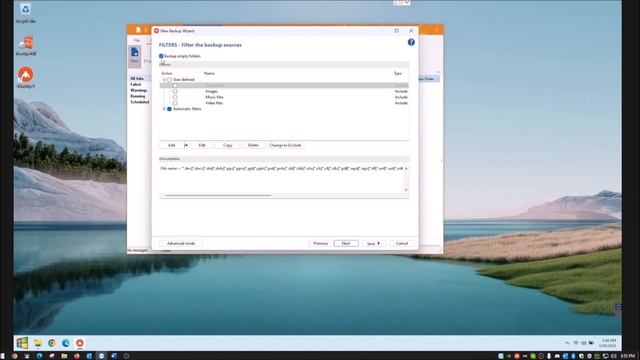
Task: Select Scheduled in the main window sidebar
Action: (x=140, y=102)
